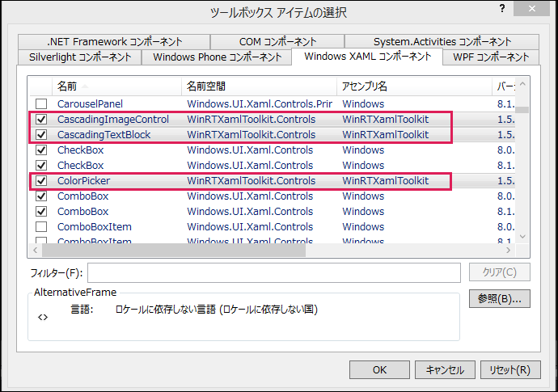This screenshot has height=392, width=558.
Task: Open the .NET Framework コンポーネント tab
Action: coord(114,42)
